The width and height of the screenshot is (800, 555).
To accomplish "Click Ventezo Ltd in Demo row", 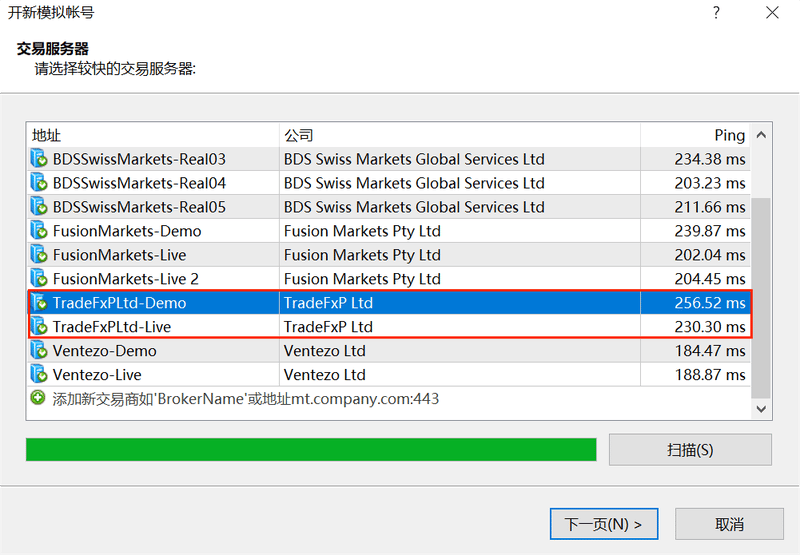I will [324, 351].
